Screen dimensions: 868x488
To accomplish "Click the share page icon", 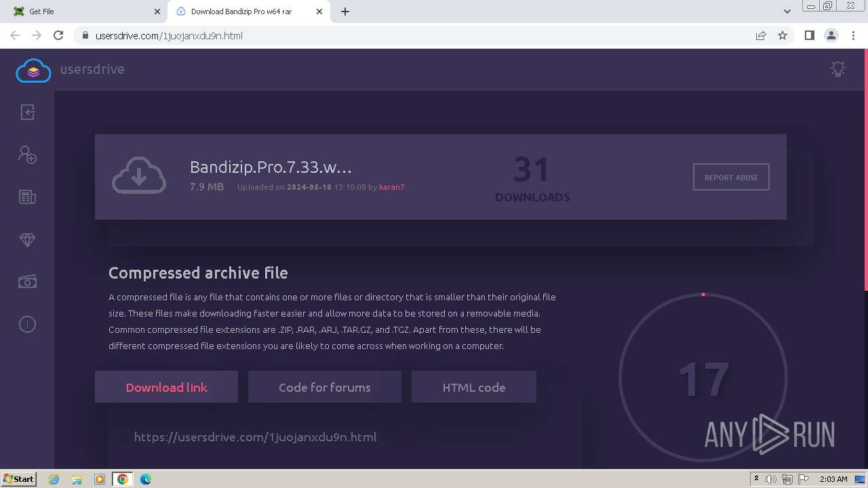I will click(x=761, y=35).
